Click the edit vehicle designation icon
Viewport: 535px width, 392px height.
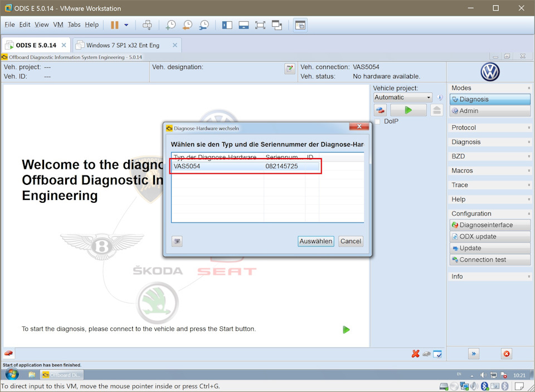(290, 68)
